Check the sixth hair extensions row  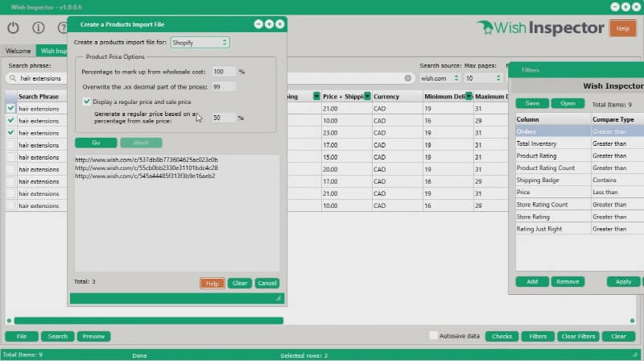point(10,169)
